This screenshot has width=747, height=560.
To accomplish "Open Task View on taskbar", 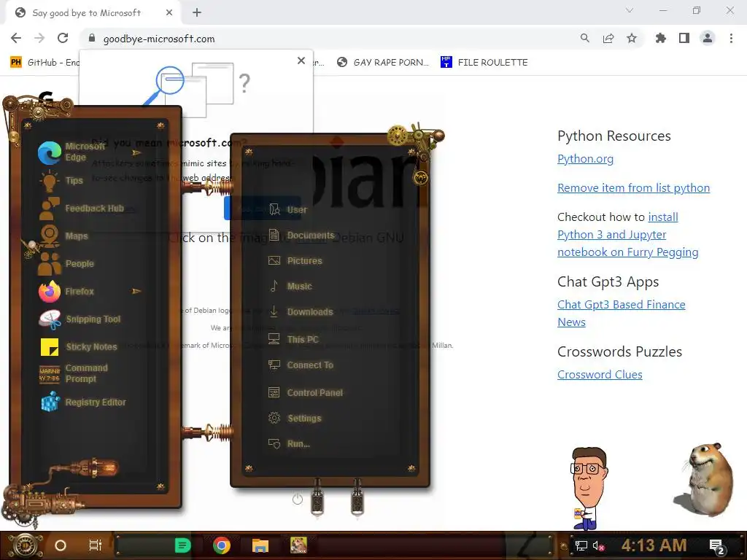I will pyautogui.click(x=96, y=545).
